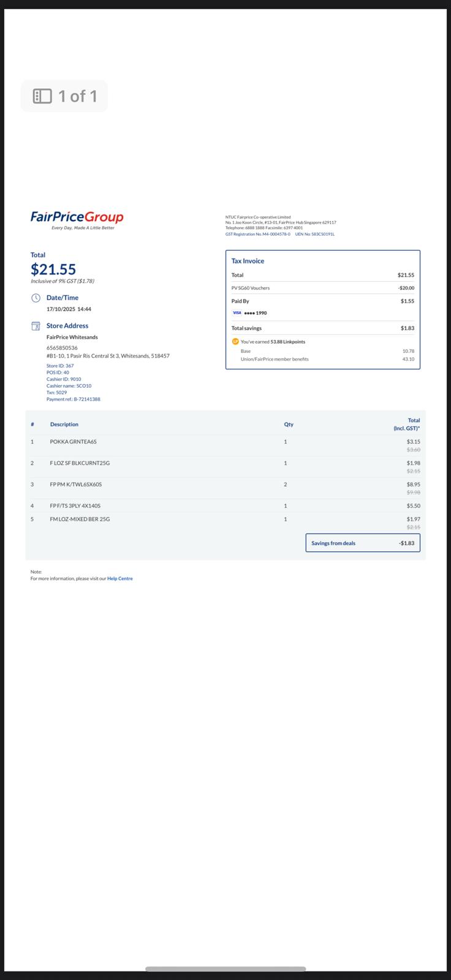Select item 'FM LOZ-MIXED BER 25G'
The image size is (451, 980).
pyautogui.click(x=80, y=519)
